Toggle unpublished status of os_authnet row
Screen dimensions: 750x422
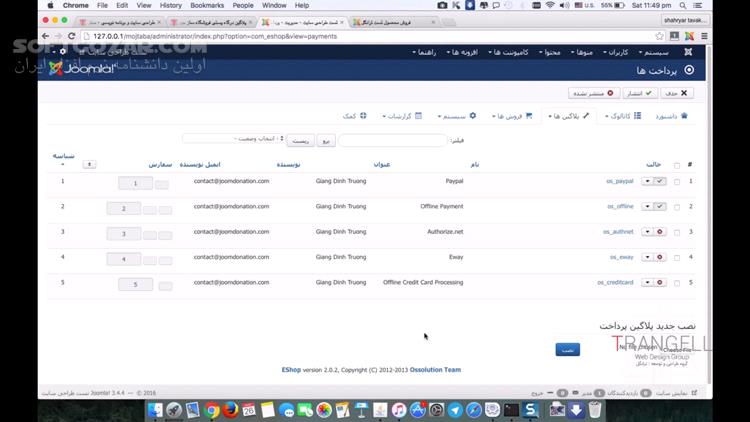click(660, 232)
